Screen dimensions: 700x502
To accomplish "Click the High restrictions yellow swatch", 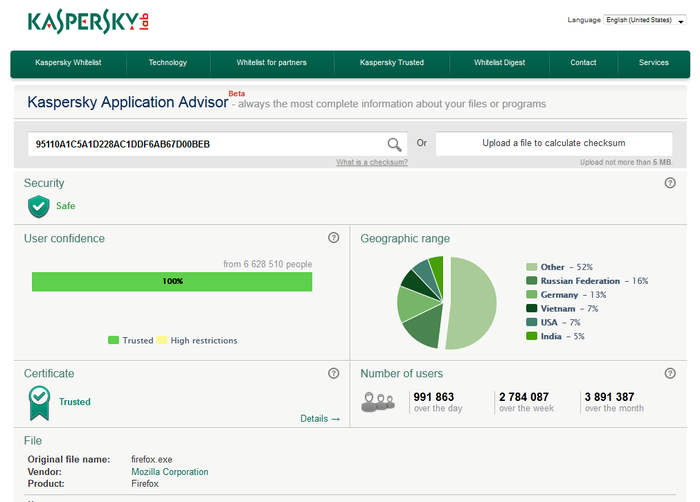I will point(162,340).
